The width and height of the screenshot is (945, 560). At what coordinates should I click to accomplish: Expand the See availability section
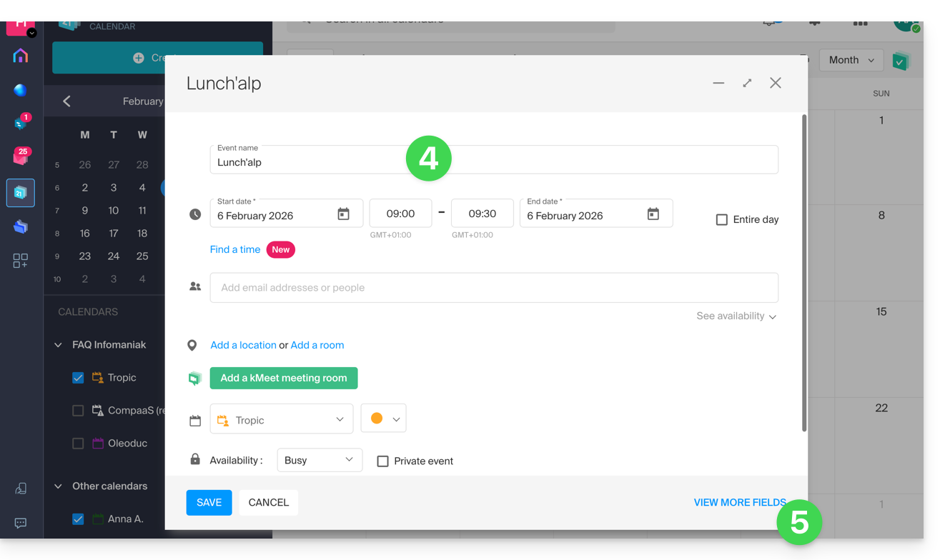click(x=736, y=316)
